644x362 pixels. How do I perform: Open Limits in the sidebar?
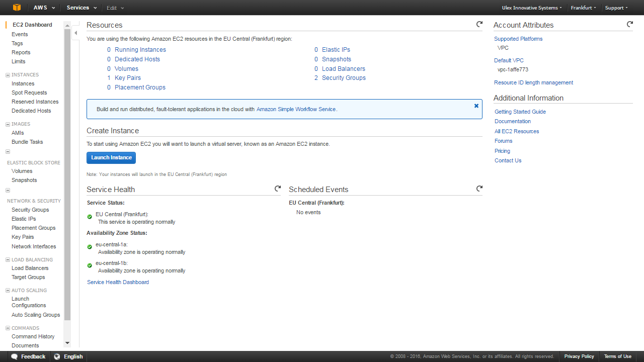point(19,61)
